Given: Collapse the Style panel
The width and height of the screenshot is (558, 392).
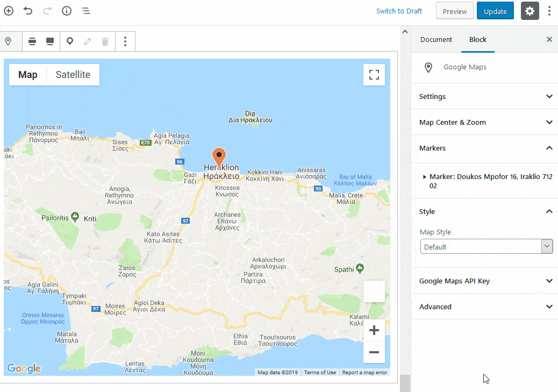Looking at the screenshot, I should (485, 211).
